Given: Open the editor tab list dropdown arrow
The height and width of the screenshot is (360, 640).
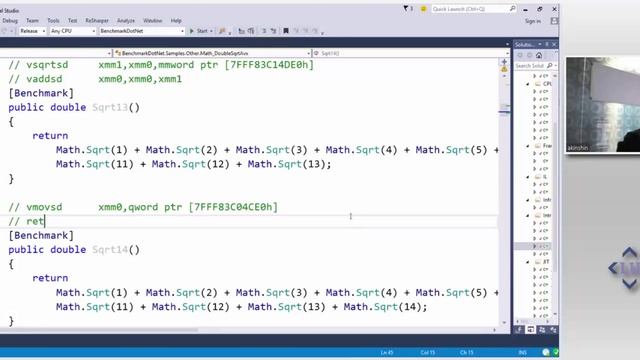Looking at the screenshot, I should point(507,44).
